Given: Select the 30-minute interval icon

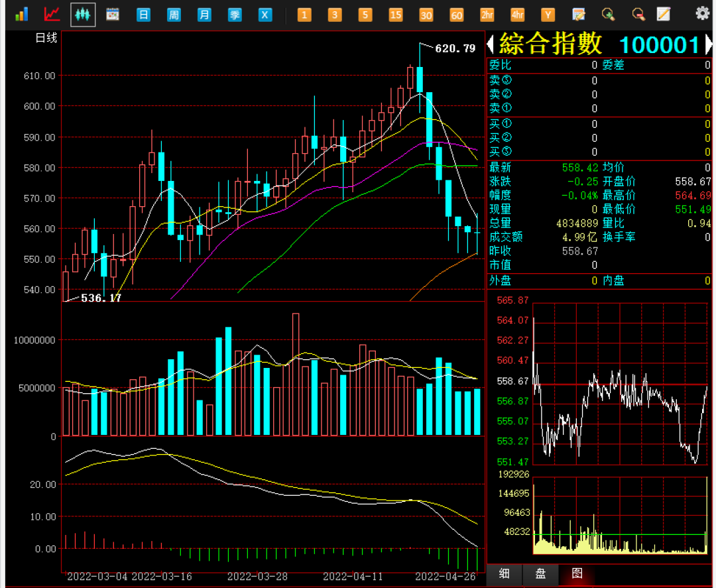Looking at the screenshot, I should tap(426, 15).
